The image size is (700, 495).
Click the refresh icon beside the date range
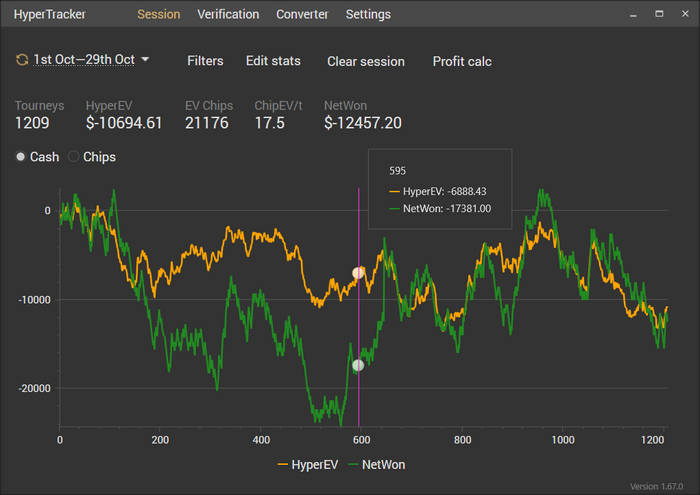pyautogui.click(x=22, y=60)
